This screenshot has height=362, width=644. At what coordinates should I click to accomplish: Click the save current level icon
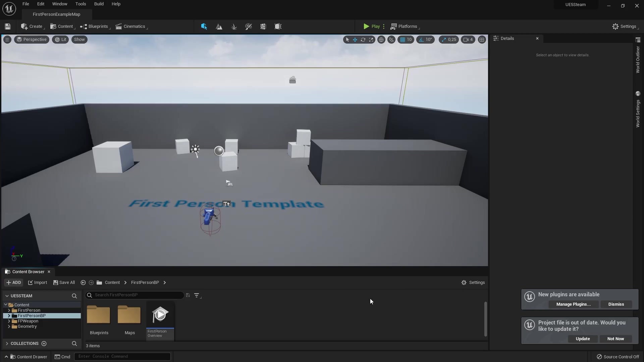pos(8,26)
